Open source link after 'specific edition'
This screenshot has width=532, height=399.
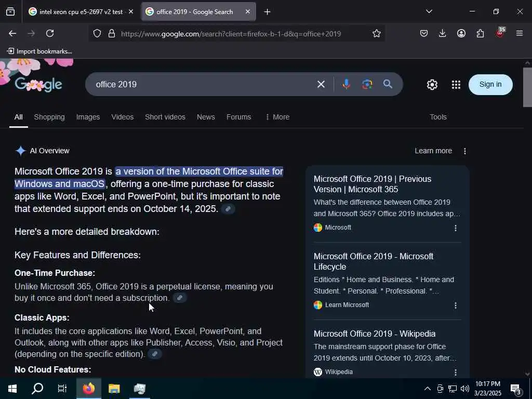tap(155, 354)
